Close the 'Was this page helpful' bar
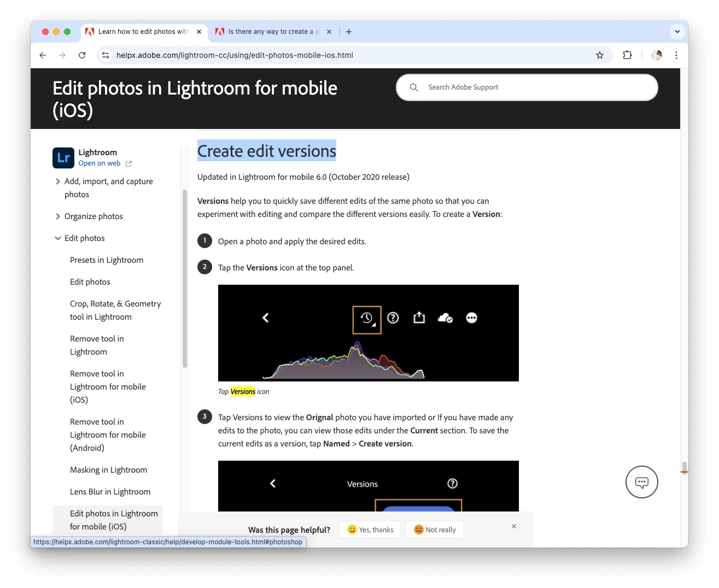 click(514, 526)
